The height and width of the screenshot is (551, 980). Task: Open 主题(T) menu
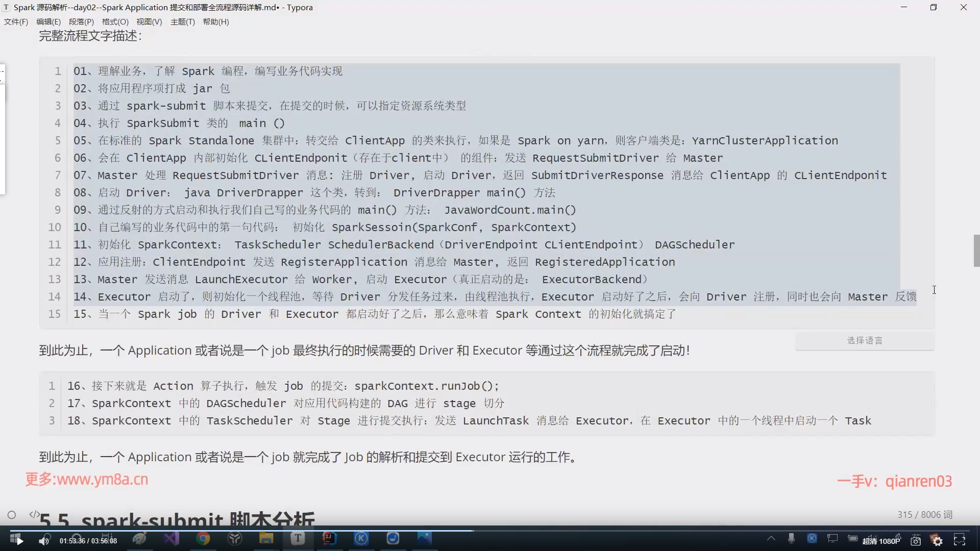(182, 22)
